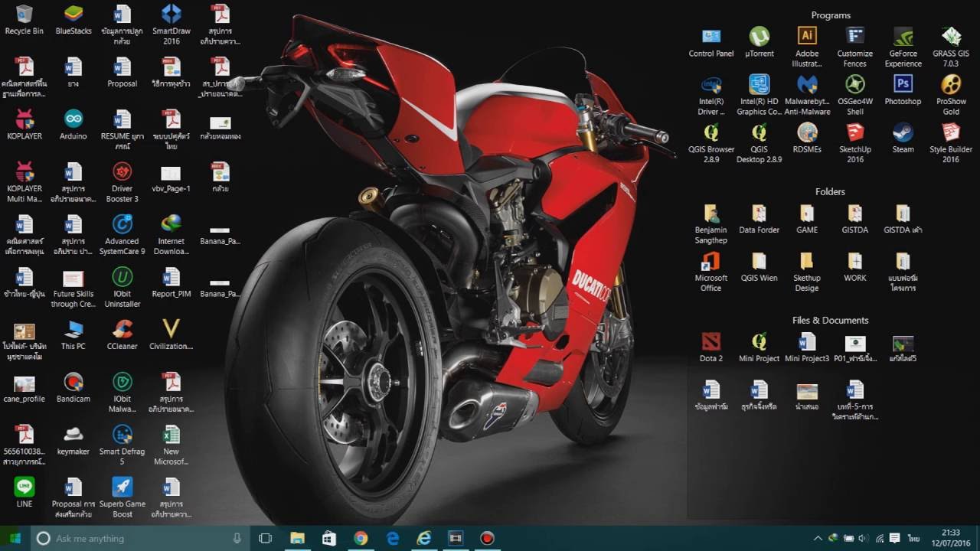The width and height of the screenshot is (980, 551).
Task: Open the Windows Start menu
Action: click(x=15, y=538)
